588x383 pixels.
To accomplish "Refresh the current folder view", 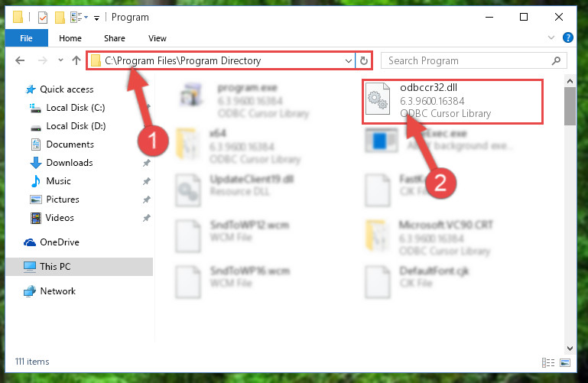I will pyautogui.click(x=364, y=60).
